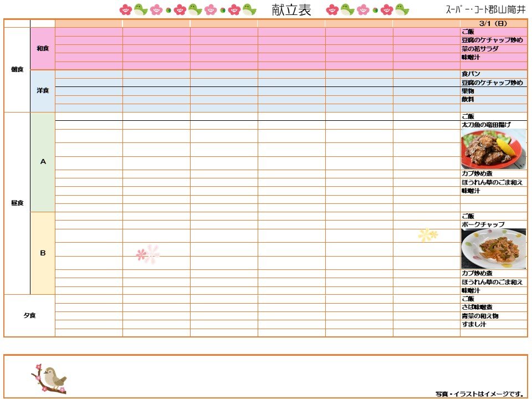Select the 3/1 (日) date header
This screenshot has width=532, height=399.
coord(493,23)
